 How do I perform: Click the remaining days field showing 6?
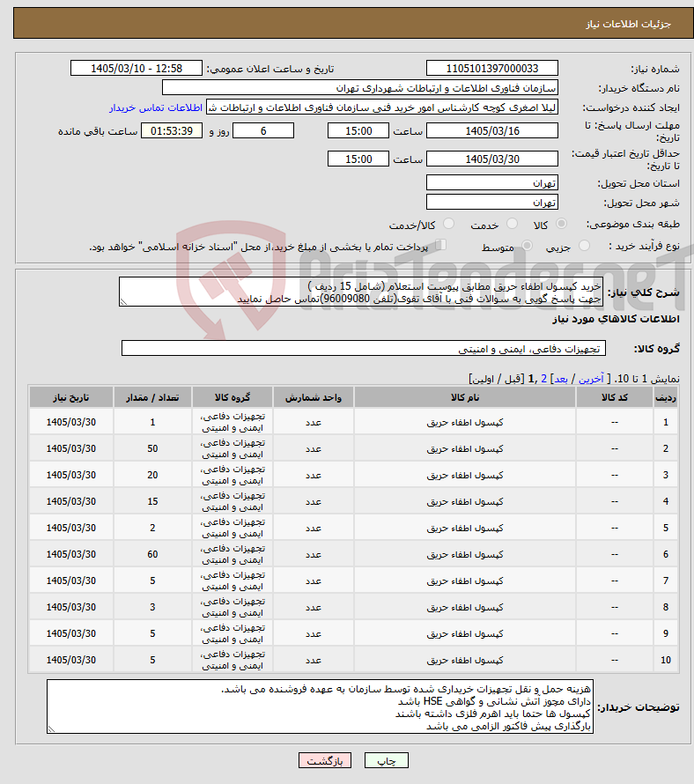[263, 131]
